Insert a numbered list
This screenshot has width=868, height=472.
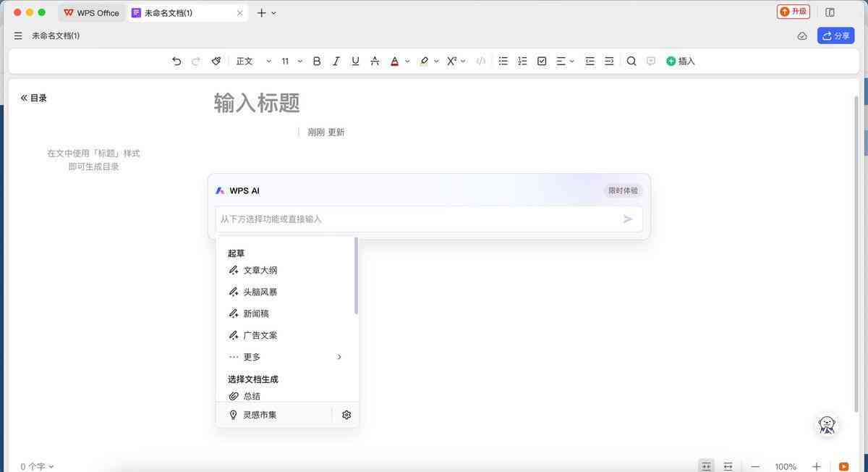click(522, 62)
